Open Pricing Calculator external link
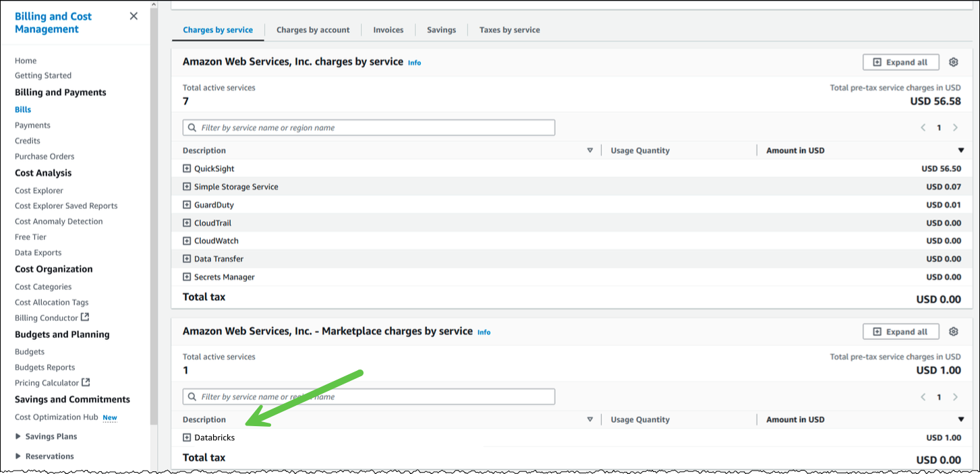 [53, 382]
